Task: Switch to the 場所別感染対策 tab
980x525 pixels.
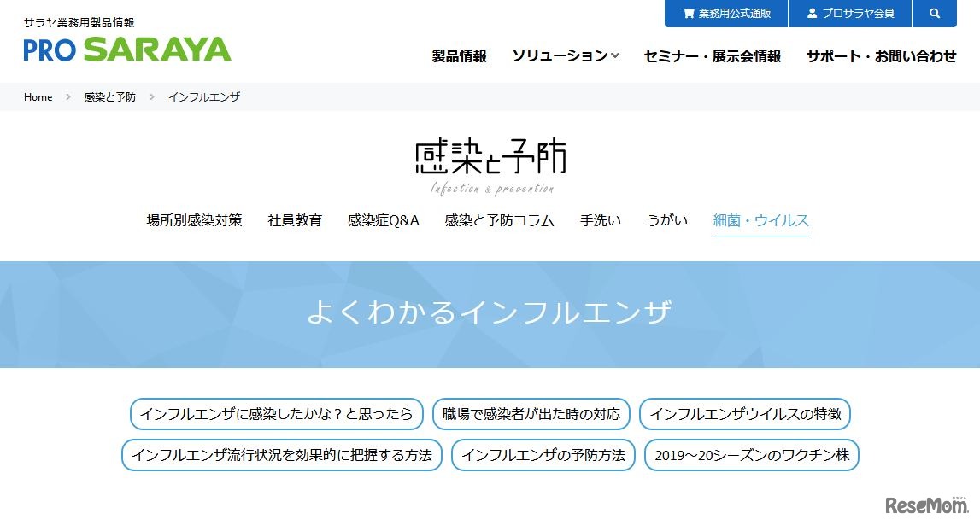Action: [194, 220]
